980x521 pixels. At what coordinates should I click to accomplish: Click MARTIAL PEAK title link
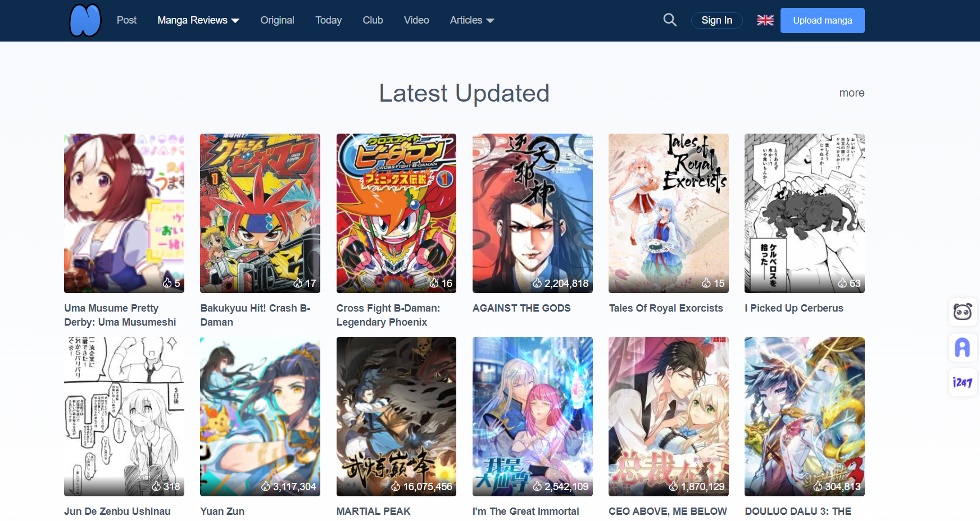tap(373, 511)
